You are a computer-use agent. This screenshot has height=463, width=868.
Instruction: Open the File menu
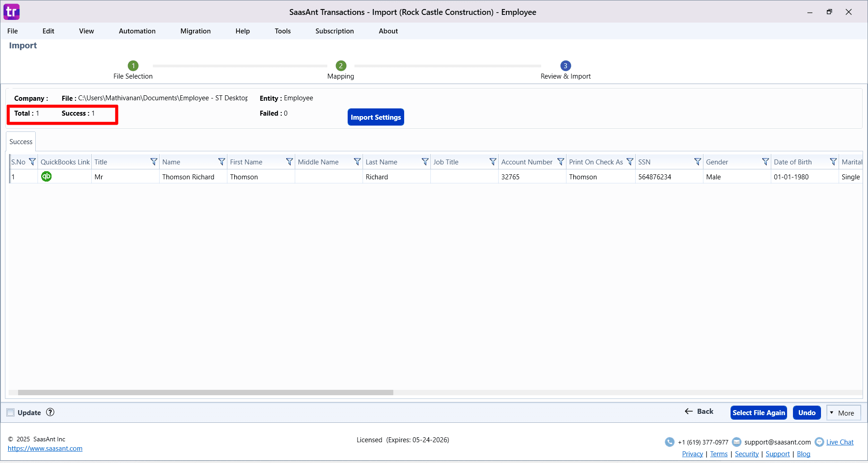click(x=13, y=31)
